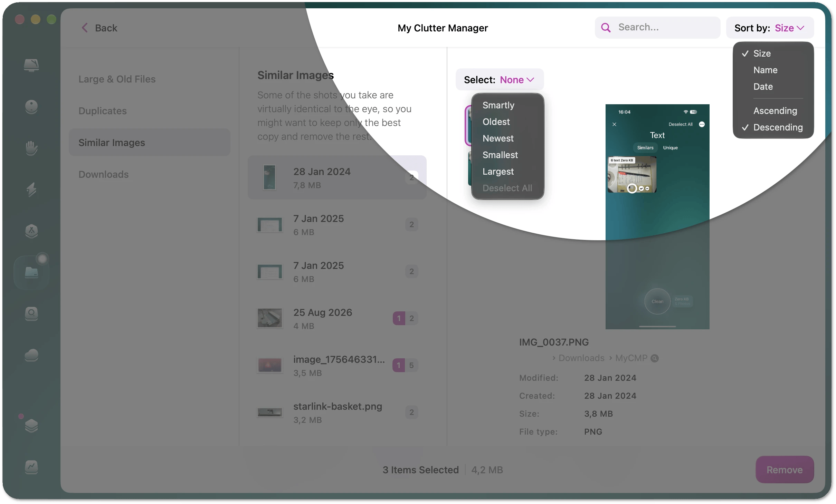
Task: Open the Sort by Size dropdown
Action: click(770, 28)
